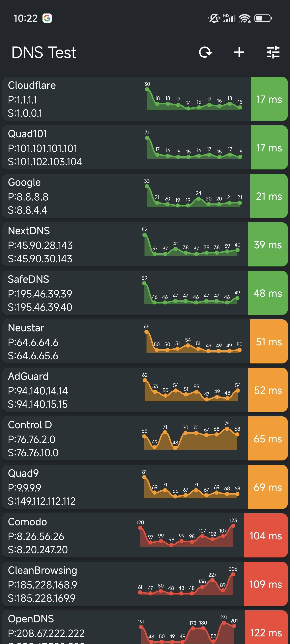290x644 pixels.
Task: Tap the Comodo 104 ms red badge
Action: tap(266, 536)
